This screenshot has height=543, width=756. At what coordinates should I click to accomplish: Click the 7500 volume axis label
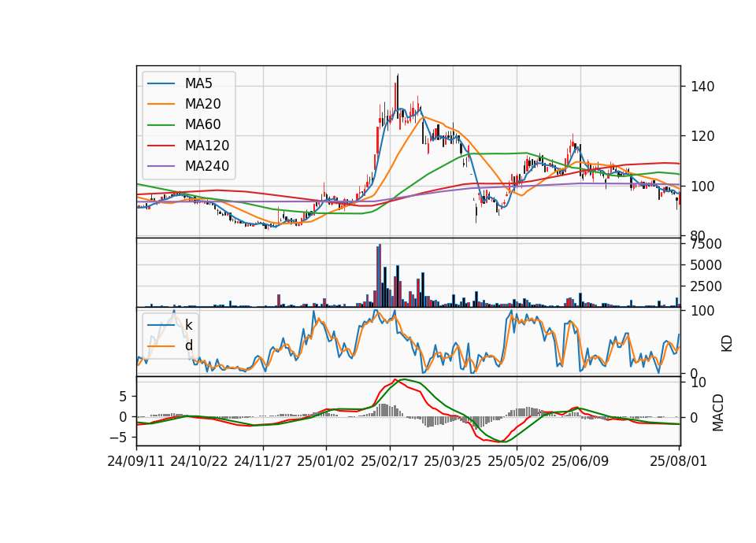tap(706, 244)
